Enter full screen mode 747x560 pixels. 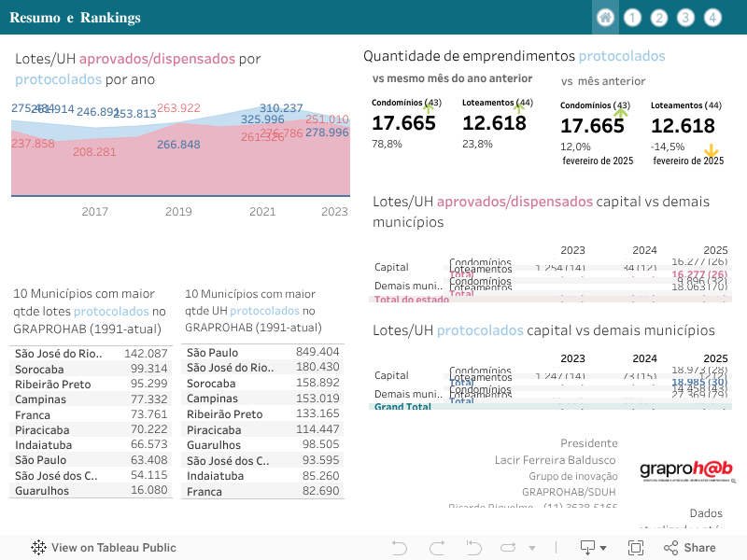pos(636,548)
